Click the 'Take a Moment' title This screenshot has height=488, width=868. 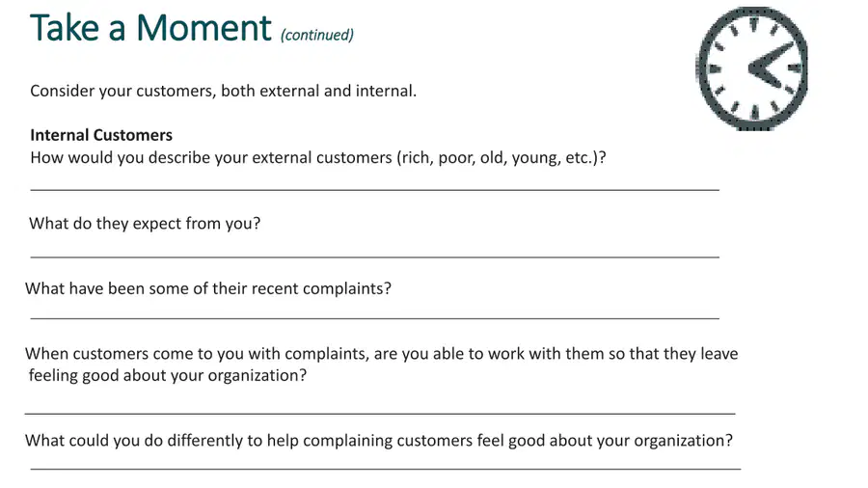click(x=150, y=28)
